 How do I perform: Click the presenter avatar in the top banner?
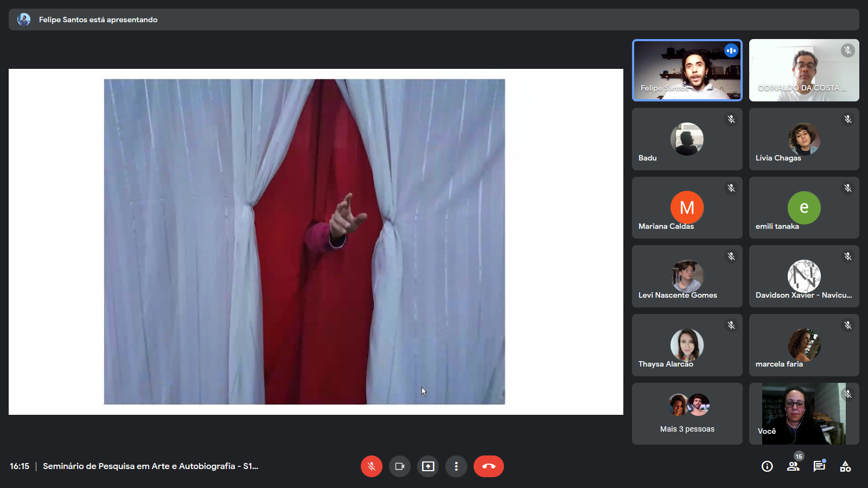(x=24, y=20)
